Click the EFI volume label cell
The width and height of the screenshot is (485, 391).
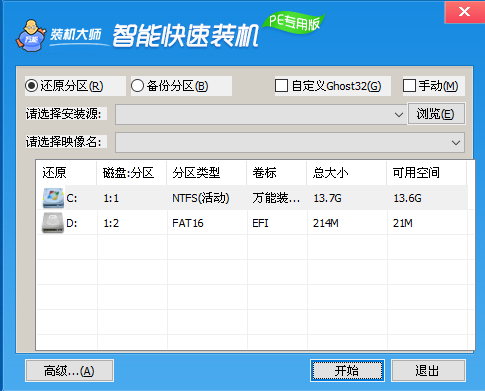(x=260, y=223)
